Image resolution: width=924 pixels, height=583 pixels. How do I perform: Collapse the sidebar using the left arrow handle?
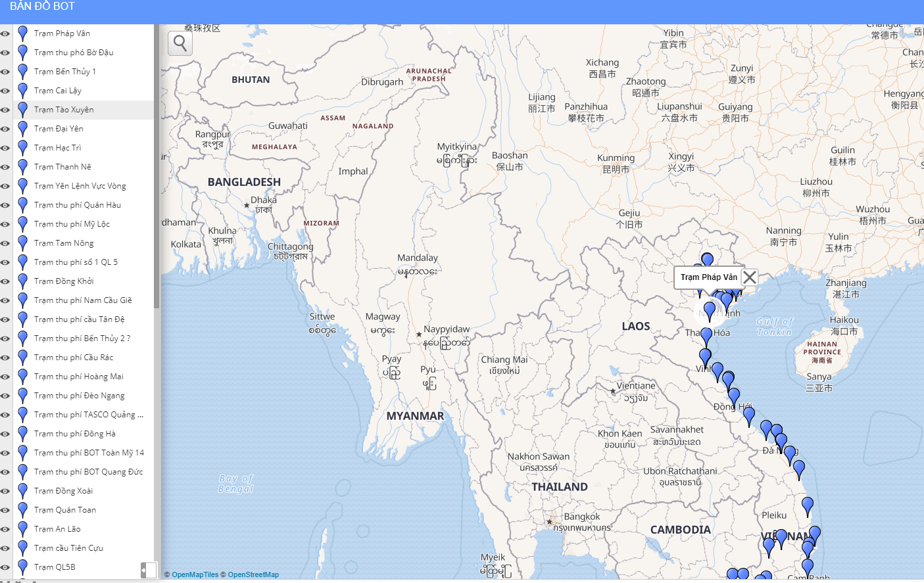145,570
